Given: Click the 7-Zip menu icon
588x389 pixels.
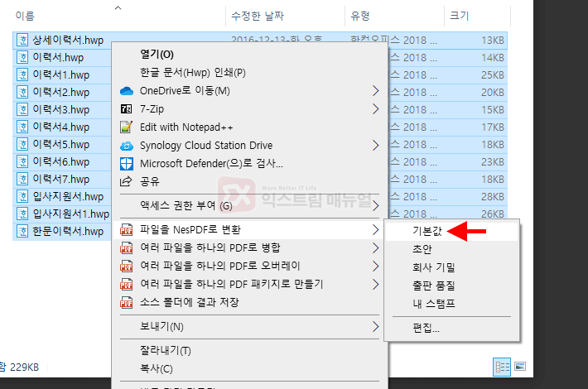Looking at the screenshot, I should (x=126, y=109).
